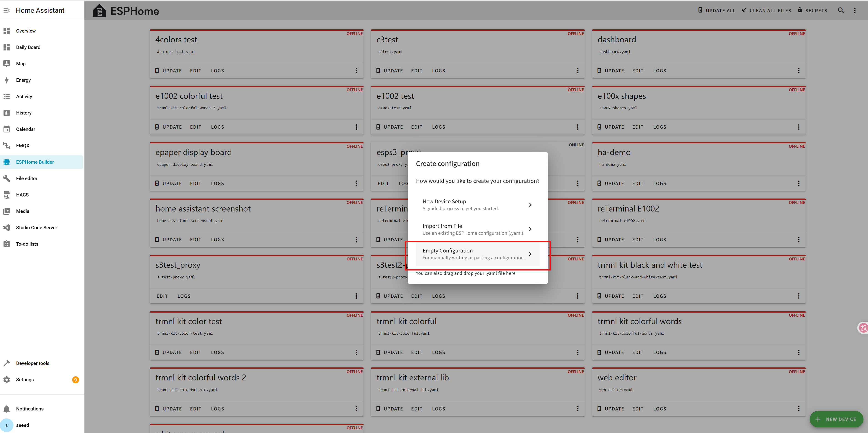Screen dimensions: 868x433
Task: Open the Notifications bell icon
Action: point(7,408)
